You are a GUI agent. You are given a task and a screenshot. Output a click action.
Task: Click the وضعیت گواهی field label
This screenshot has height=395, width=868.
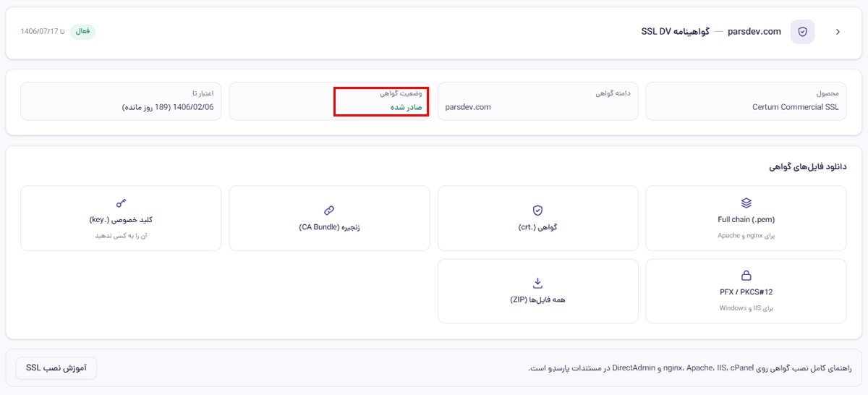point(401,93)
